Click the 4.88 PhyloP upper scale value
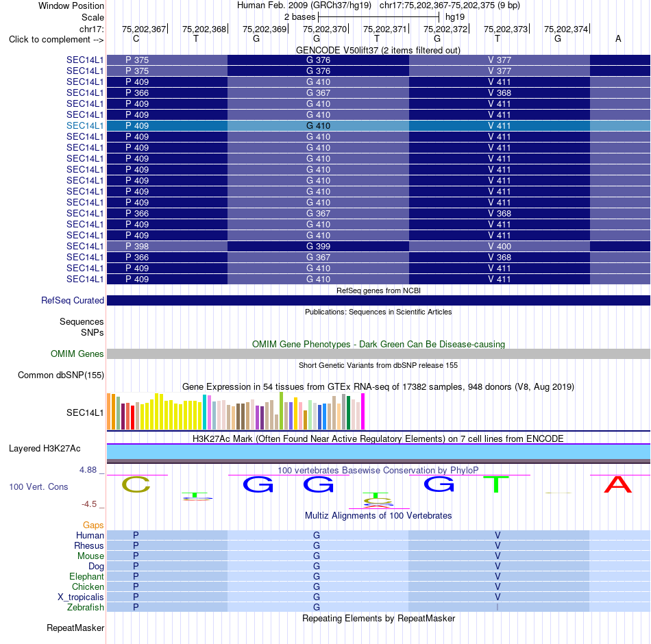The width and height of the screenshot is (651, 644). pos(88,469)
